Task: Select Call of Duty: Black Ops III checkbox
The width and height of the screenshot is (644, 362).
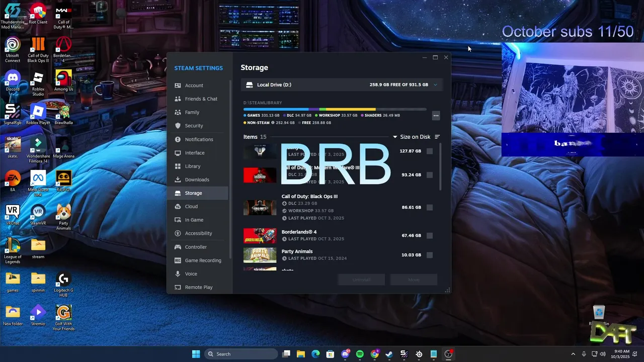Action: coord(430,207)
